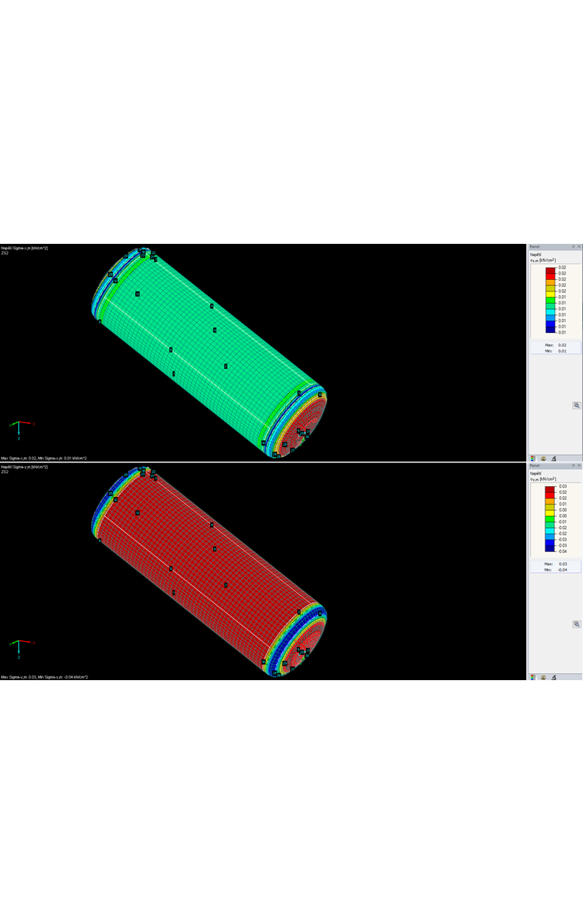Select the balance-scale factors icon under the Sigma-y,m panel
583x924 pixels.
[543, 677]
